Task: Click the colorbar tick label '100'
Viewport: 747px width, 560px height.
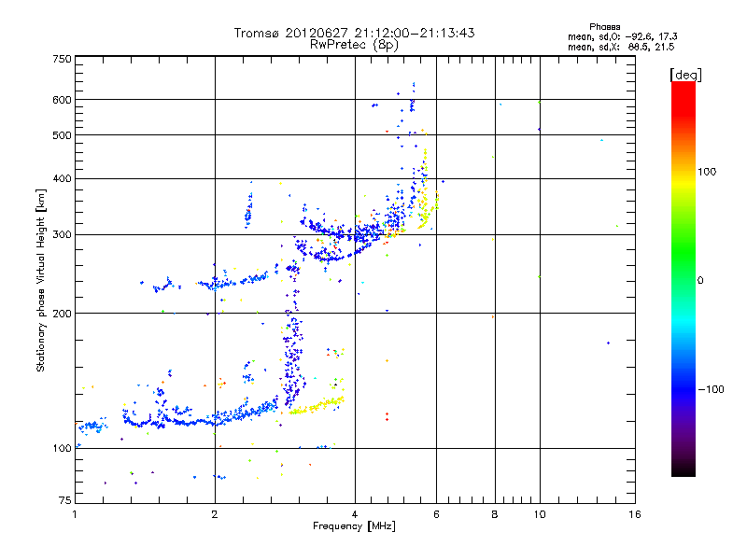Action: tap(707, 172)
